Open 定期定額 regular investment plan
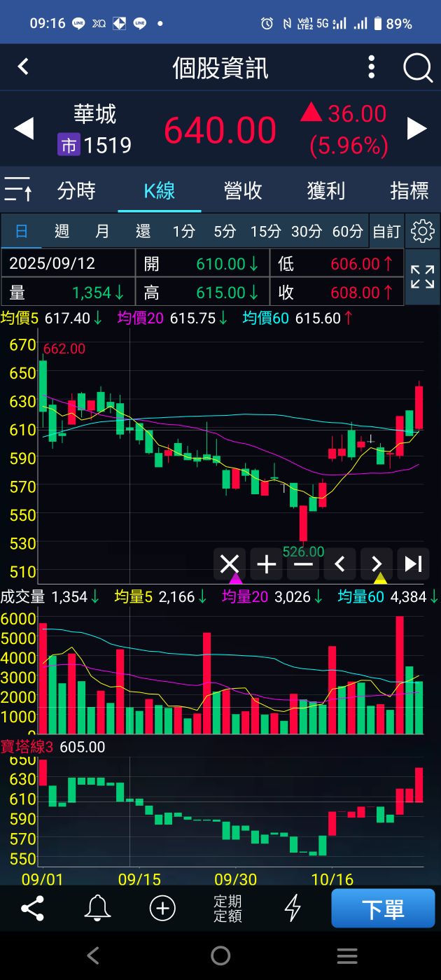The width and height of the screenshot is (441, 980). coord(227,909)
